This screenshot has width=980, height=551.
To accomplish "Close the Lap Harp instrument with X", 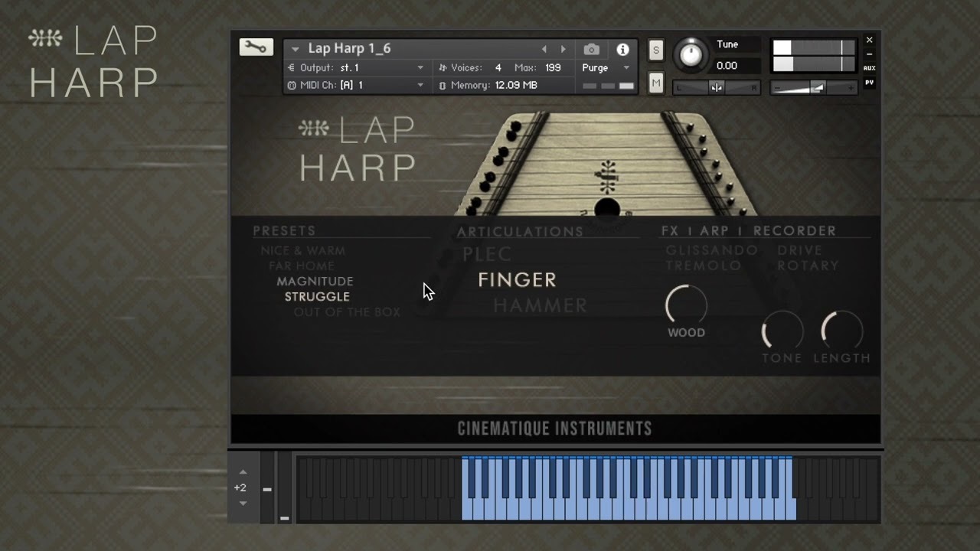I will (869, 40).
